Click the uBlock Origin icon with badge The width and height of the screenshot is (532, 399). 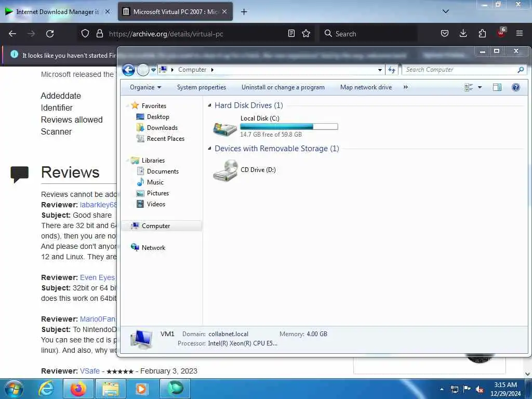pos(501,33)
